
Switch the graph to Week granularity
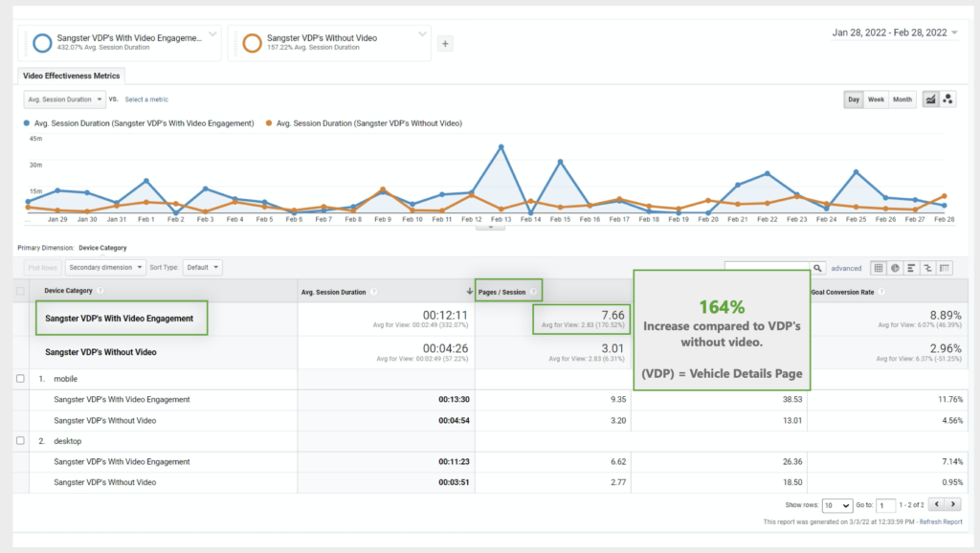(x=877, y=100)
